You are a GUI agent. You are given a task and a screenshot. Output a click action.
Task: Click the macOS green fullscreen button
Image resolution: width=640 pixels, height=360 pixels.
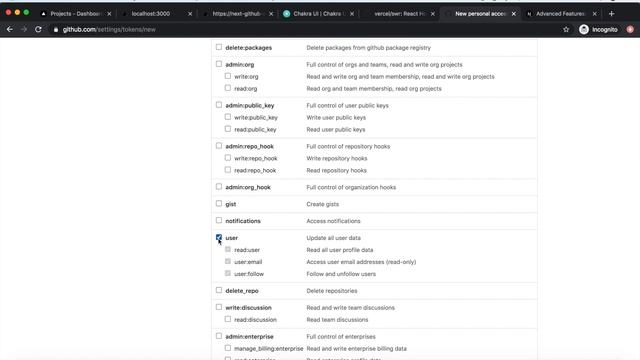27,13
